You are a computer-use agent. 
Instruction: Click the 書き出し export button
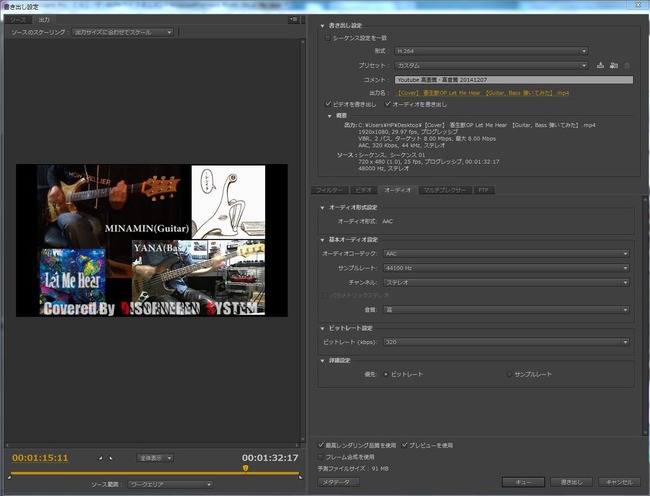point(572,482)
